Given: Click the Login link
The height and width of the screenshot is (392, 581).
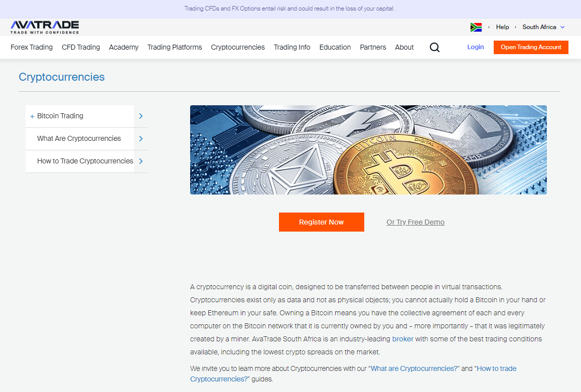Looking at the screenshot, I should 475,47.
